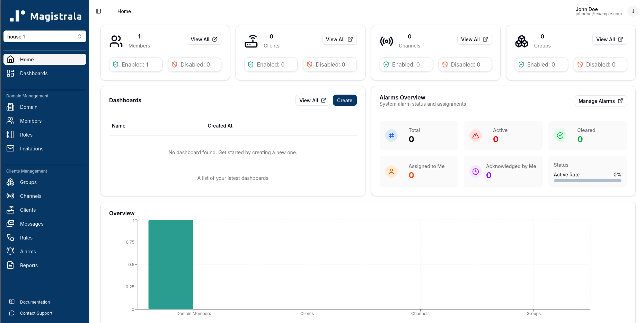Click the Alarms bell icon in sidebar
The height and width of the screenshot is (323, 644).
(x=10, y=252)
